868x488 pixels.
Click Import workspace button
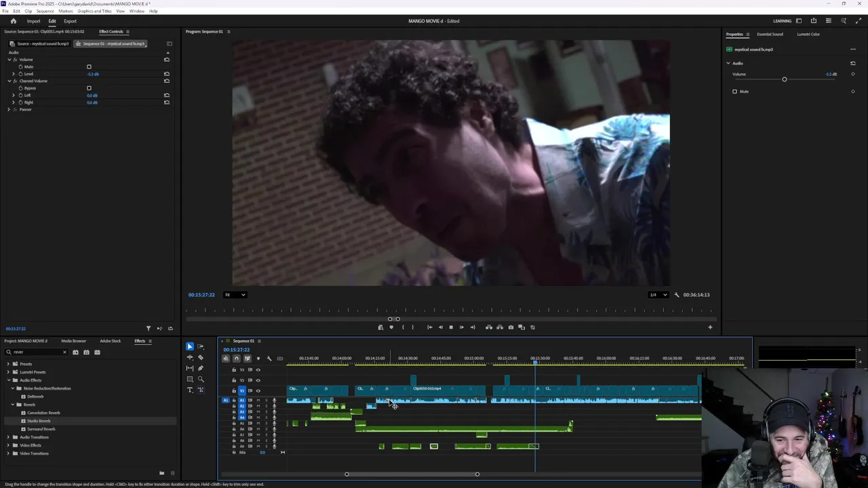[33, 21]
